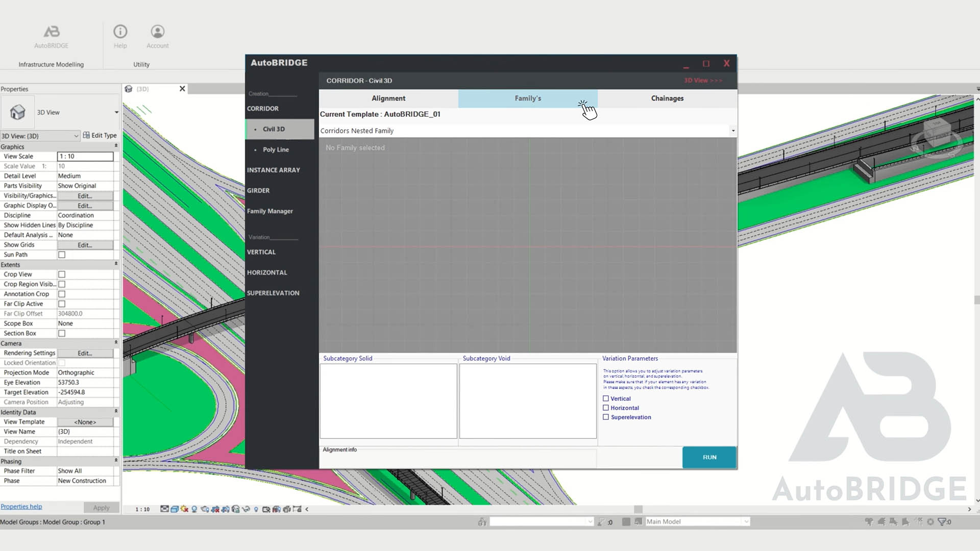The image size is (980, 551).
Task: Click Reveal Constraints icon
Action: pos(298,509)
